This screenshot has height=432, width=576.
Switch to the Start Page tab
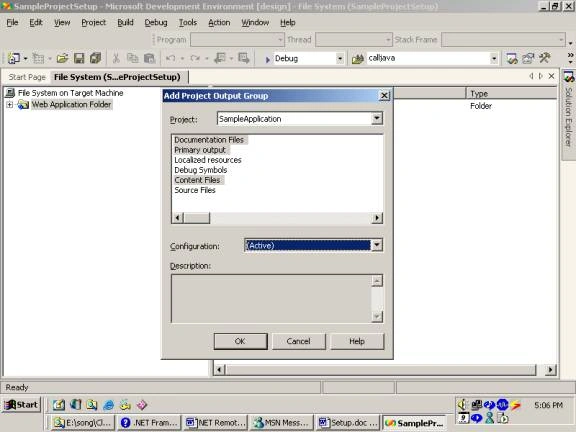click(x=27, y=77)
